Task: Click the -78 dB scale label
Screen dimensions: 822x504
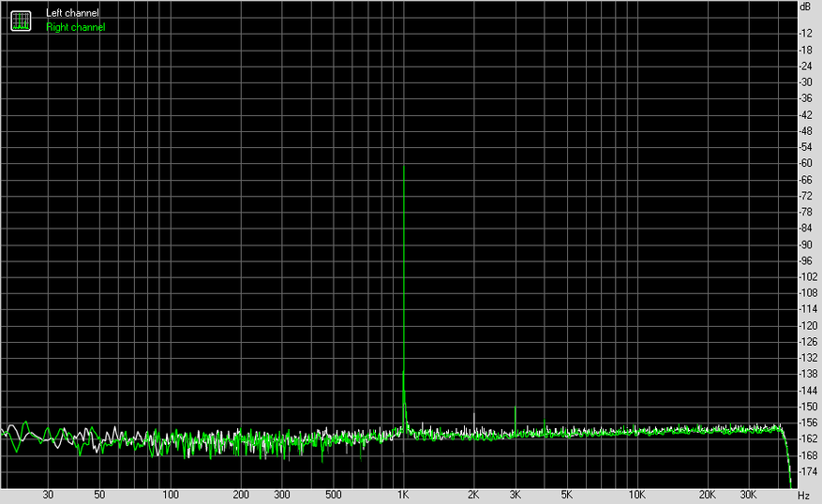Action: (x=806, y=212)
